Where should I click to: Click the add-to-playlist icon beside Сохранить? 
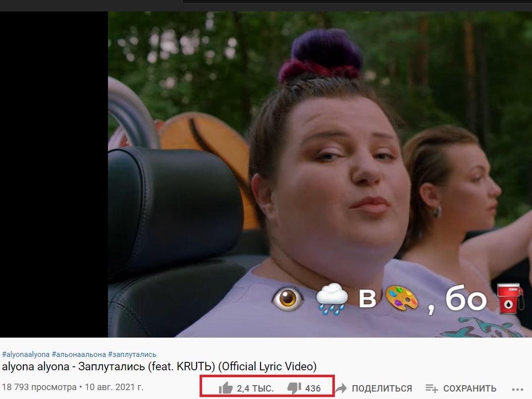click(x=432, y=389)
